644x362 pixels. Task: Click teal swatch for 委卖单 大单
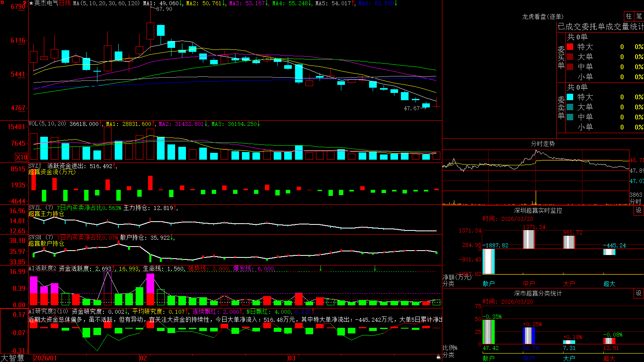click(570, 107)
